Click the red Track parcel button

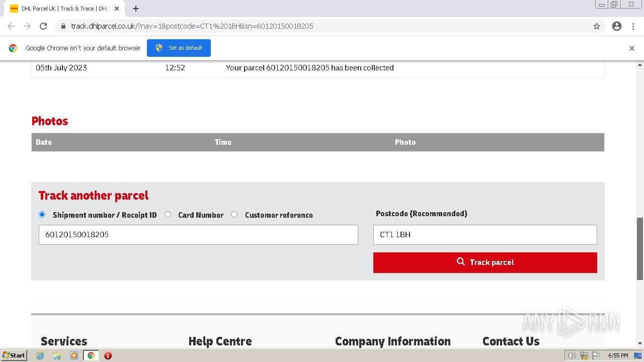coord(485,262)
